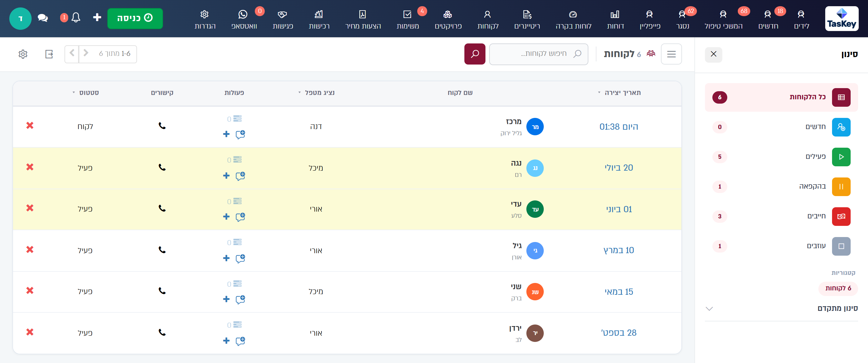Open the נציג מטפל column filter

299,92
